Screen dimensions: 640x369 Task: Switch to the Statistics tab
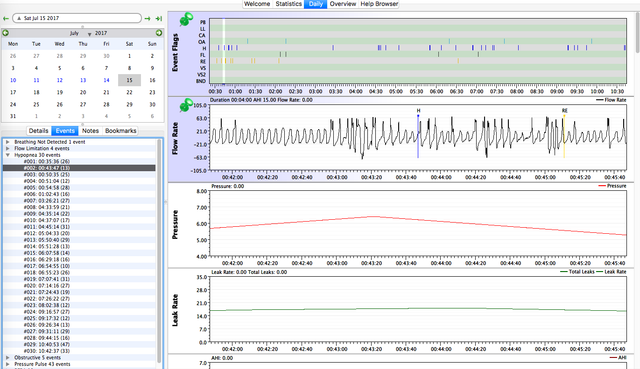[289, 4]
